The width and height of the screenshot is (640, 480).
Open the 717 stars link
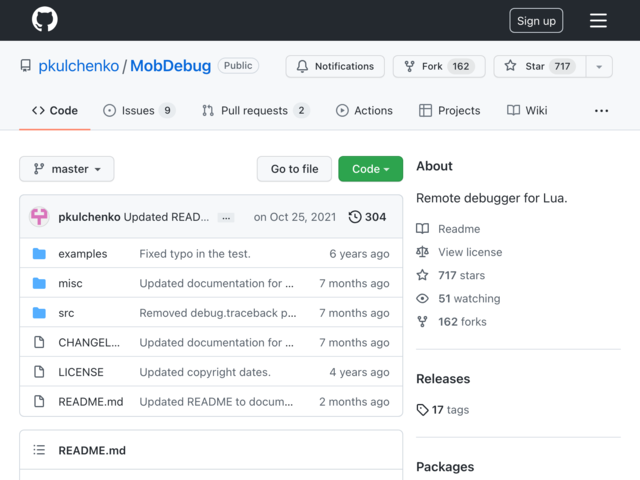coord(451,276)
